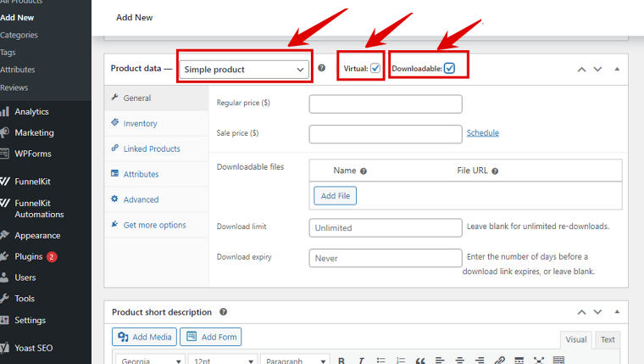Click the product type help question icon

click(x=322, y=68)
